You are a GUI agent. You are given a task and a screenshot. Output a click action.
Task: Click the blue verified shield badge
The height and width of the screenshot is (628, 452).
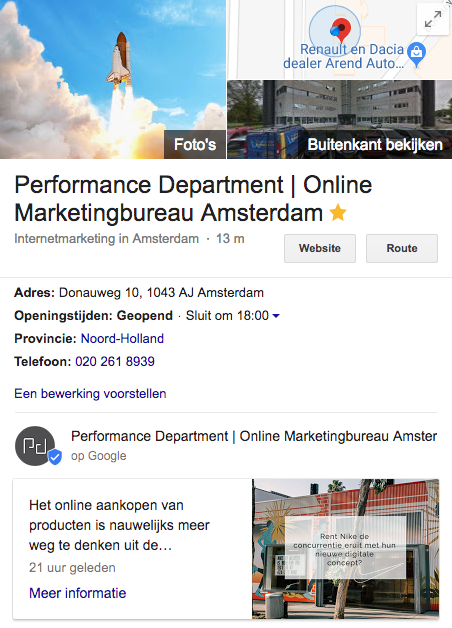(55, 457)
